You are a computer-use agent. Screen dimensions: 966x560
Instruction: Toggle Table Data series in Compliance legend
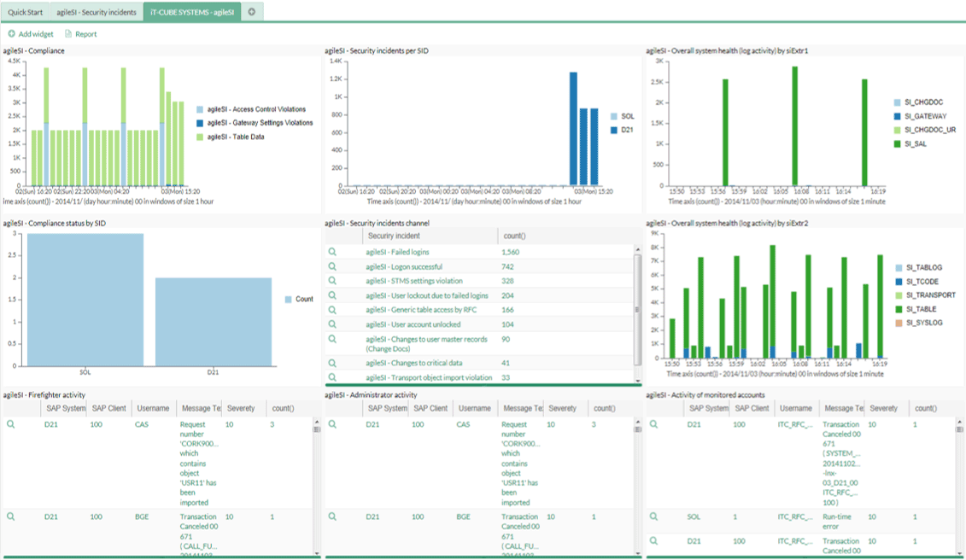click(x=200, y=137)
